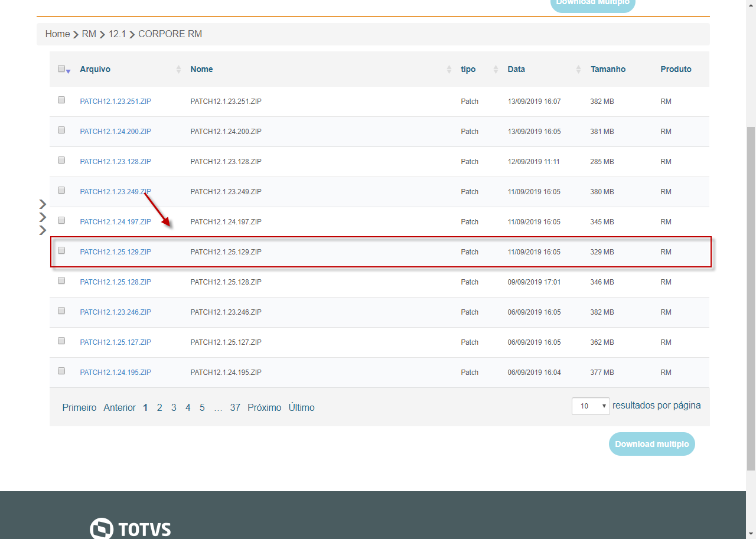
Task: Check the box for PATCH12.1.23.251.ZIP
Action: point(61,100)
